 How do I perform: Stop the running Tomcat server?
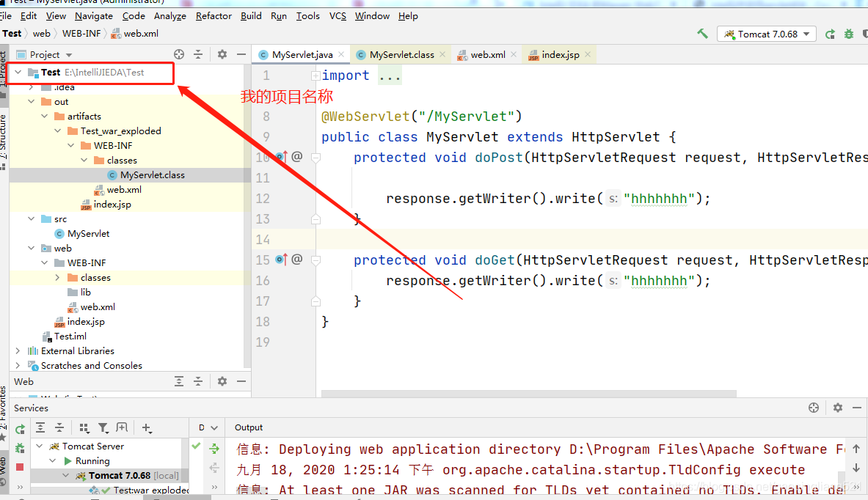[20, 467]
